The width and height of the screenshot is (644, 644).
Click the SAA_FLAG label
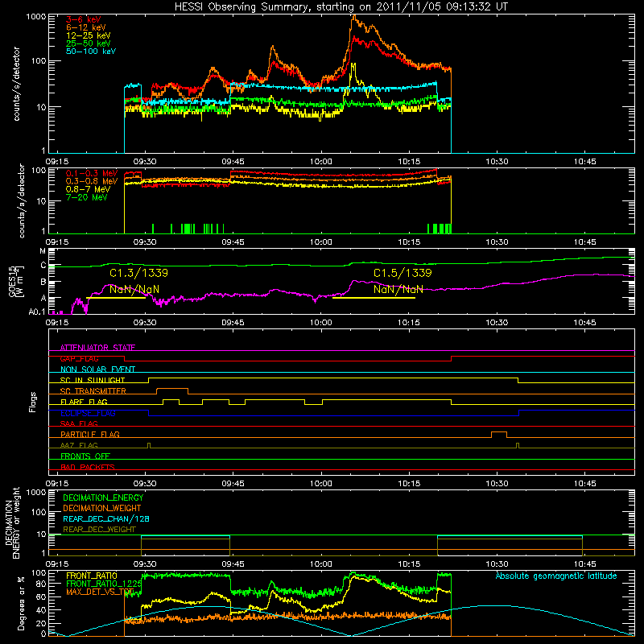pos(79,423)
